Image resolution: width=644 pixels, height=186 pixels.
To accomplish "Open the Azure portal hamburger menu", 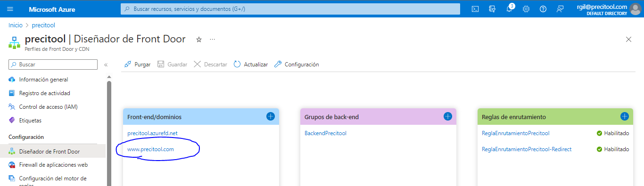I will (x=10, y=9).
